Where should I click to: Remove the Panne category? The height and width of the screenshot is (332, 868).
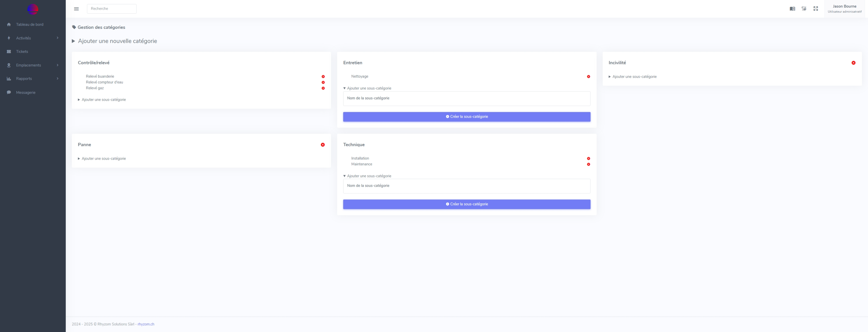pos(322,145)
